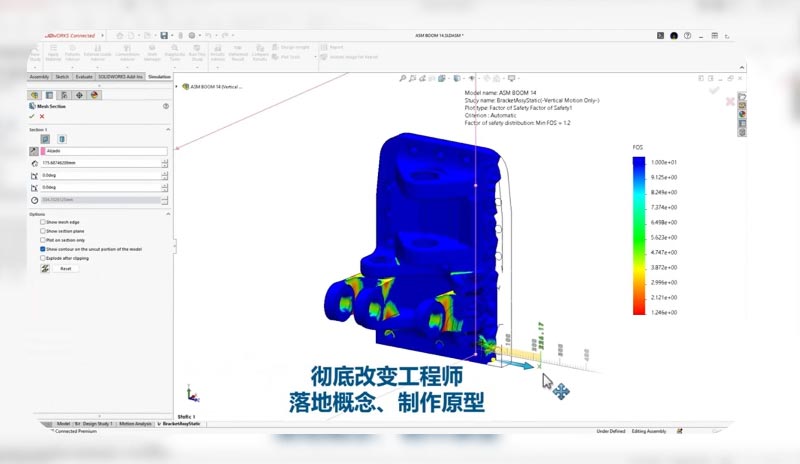Screen dimensions: 800x464
Task: Enable Show mesh edge checkbox
Action: [43, 222]
